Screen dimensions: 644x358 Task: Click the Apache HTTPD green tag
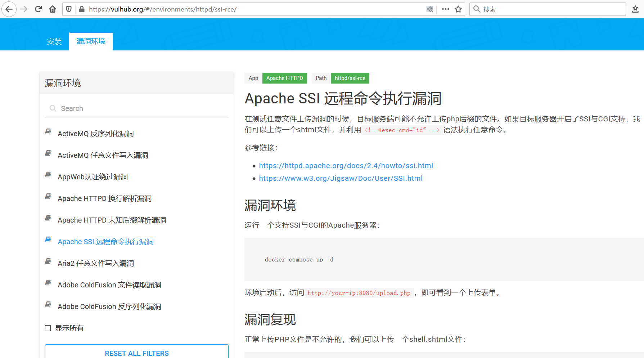tap(285, 78)
